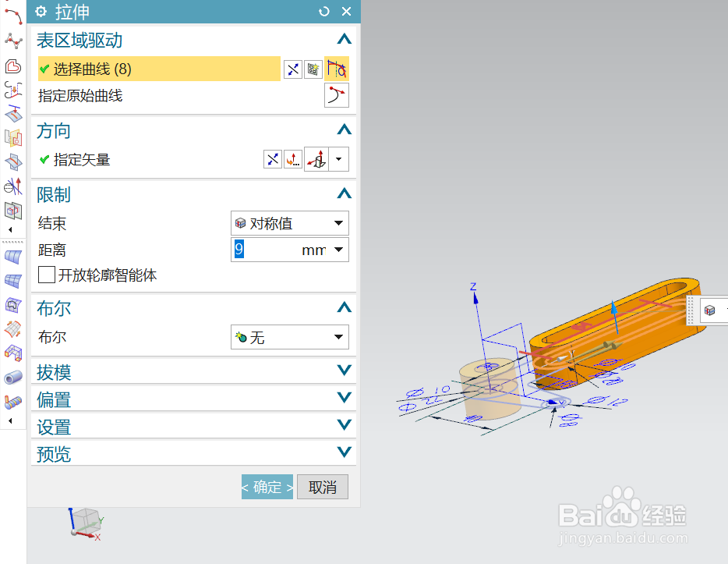Click the gear settings icon in 拉伸 title
Screen dimensions: 728x564
point(41,12)
